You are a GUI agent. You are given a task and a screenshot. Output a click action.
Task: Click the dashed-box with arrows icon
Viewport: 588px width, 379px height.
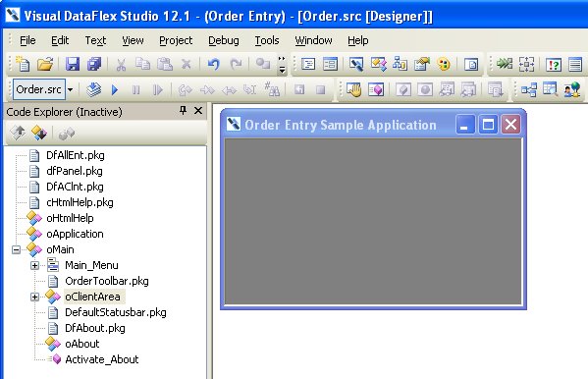click(526, 64)
